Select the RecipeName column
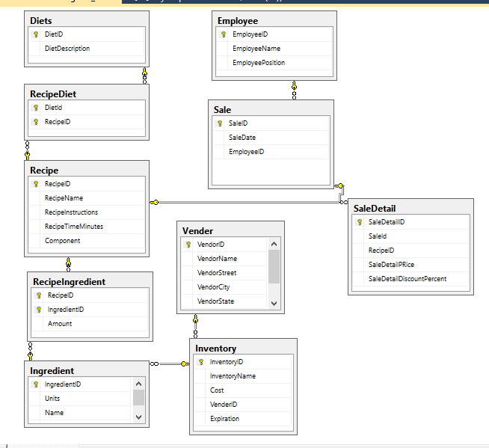Viewport: 489px width, 448px height. (x=87, y=198)
